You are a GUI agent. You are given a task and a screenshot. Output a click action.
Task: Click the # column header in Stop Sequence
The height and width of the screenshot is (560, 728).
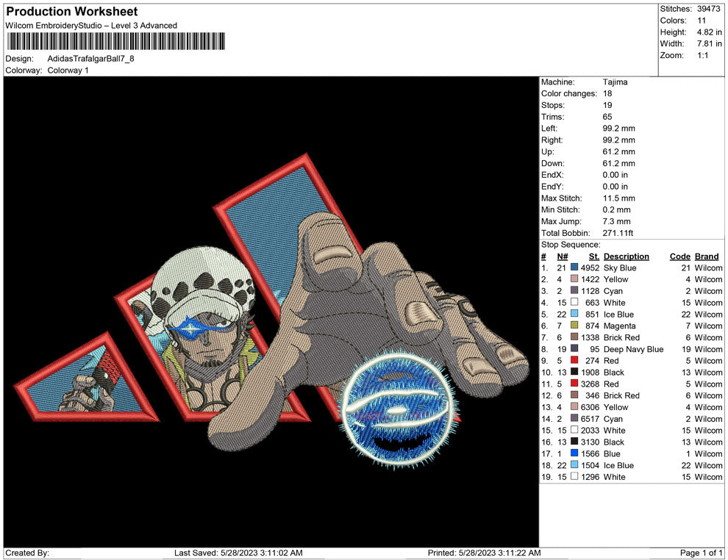(x=543, y=256)
